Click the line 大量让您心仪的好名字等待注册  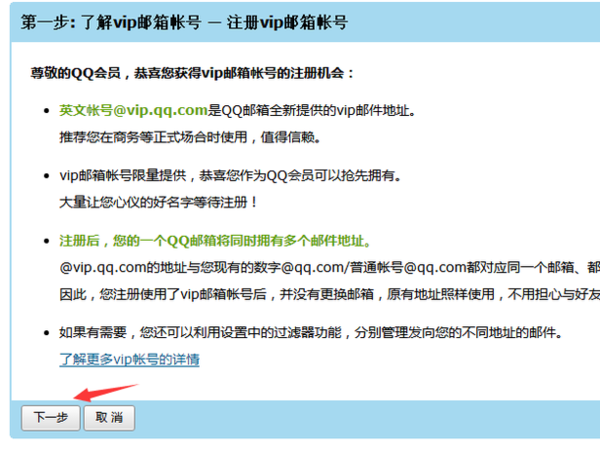click(158, 202)
